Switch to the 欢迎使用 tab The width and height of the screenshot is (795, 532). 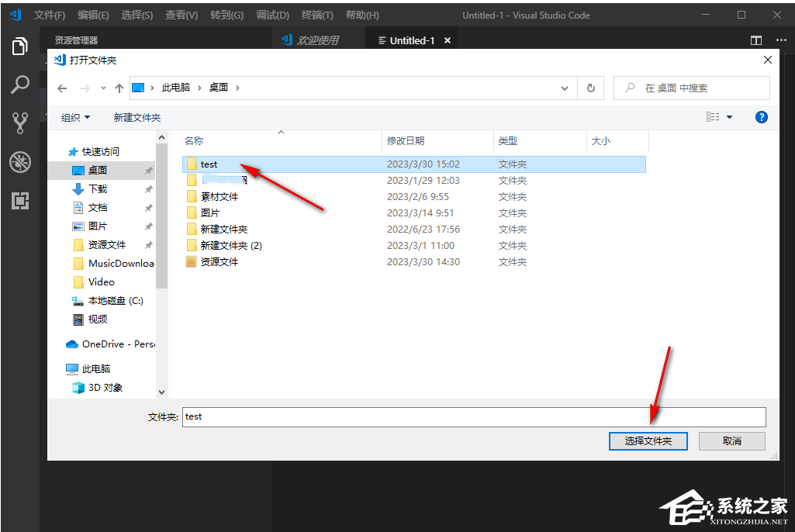click(319, 39)
